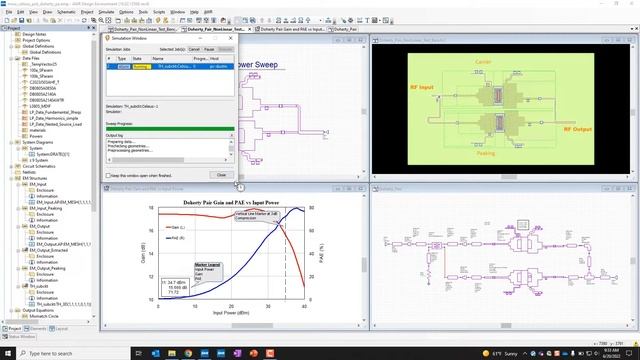Image resolution: width=640 pixels, height=360 pixels.
Task: Click Close button in Simulation Window
Action: [221, 175]
